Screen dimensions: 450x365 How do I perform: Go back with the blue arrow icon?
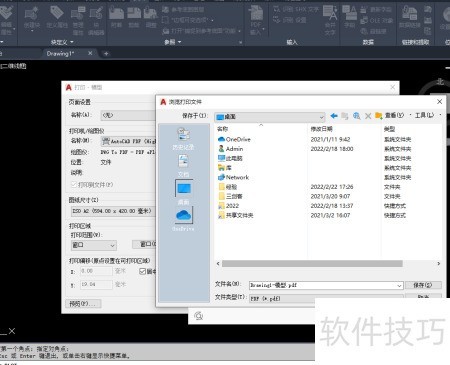pyautogui.click(x=334, y=116)
